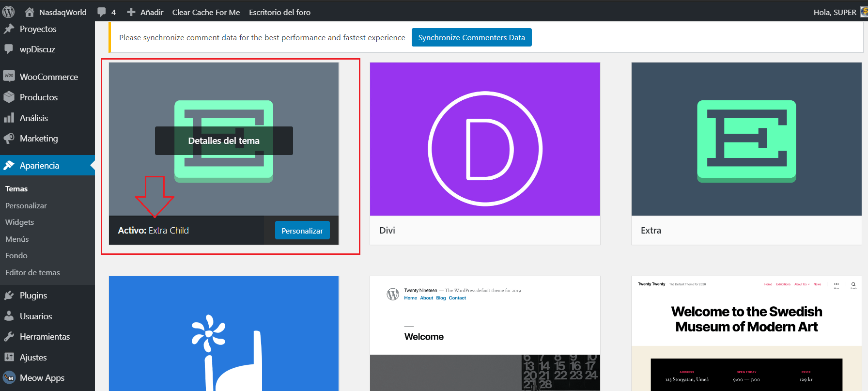
Task: Open the comments bubble icon in admin bar
Action: 101,12
